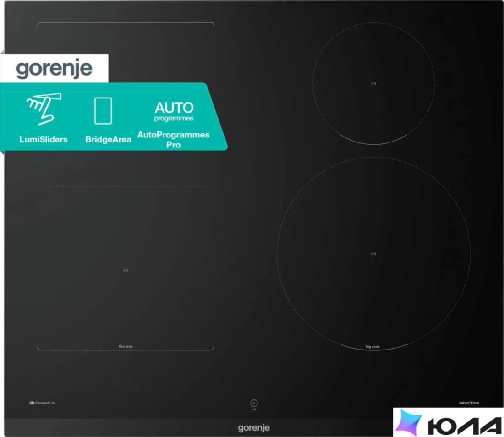This screenshot has height=437, width=504.
Task: Tap the power on/off touch icon
Action: click(x=254, y=403)
